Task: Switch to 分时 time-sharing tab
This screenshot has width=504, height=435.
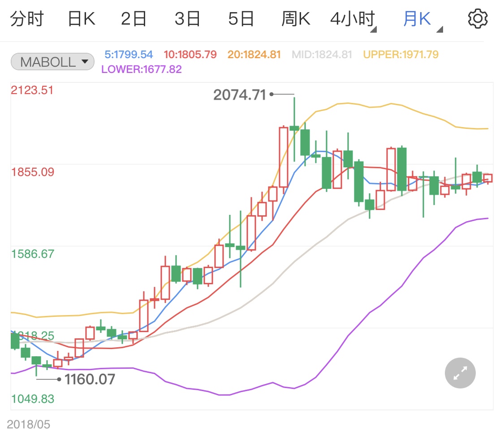Action: (x=27, y=19)
